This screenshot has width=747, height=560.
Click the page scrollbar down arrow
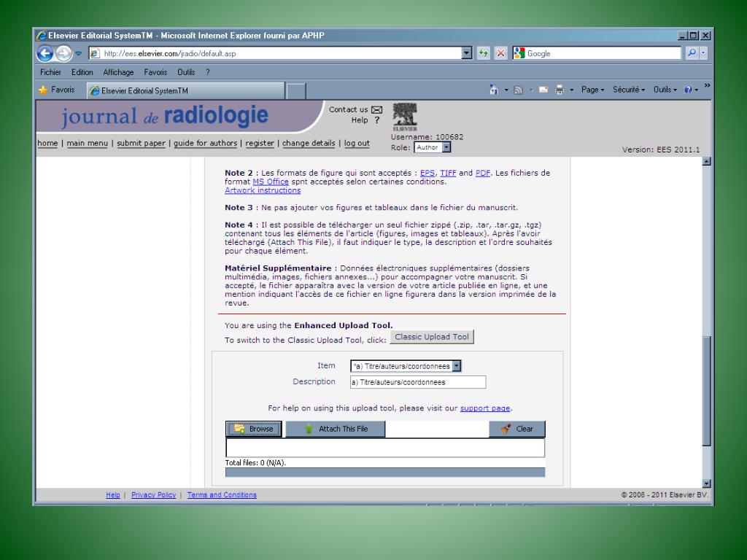[x=706, y=483]
